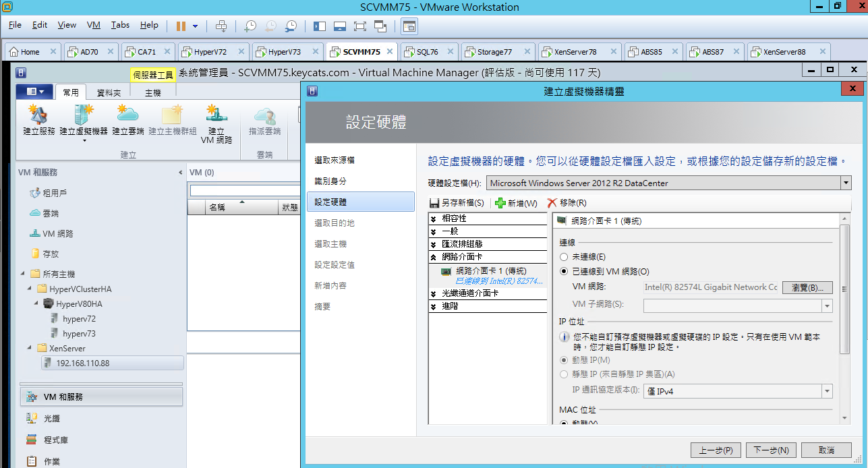Click the console view icon at toolbar end

pyautogui.click(x=409, y=26)
